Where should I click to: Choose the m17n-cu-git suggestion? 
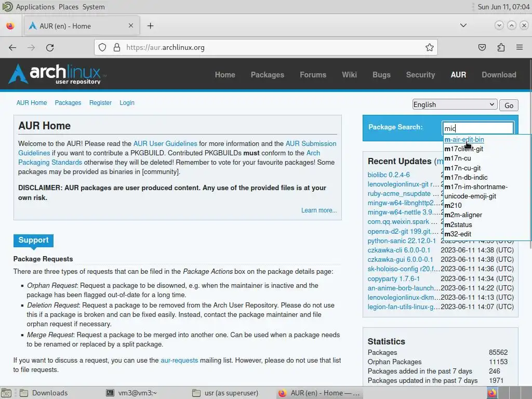[x=462, y=168]
